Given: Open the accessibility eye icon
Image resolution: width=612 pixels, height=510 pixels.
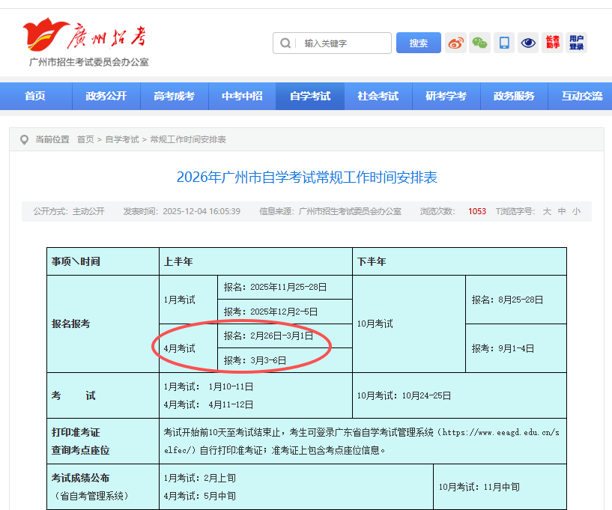Looking at the screenshot, I should click(528, 43).
